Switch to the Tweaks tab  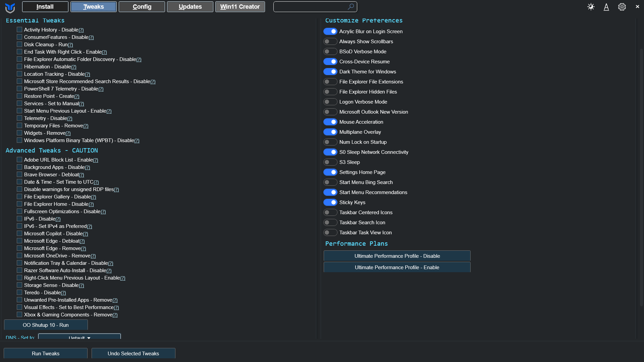(94, 7)
